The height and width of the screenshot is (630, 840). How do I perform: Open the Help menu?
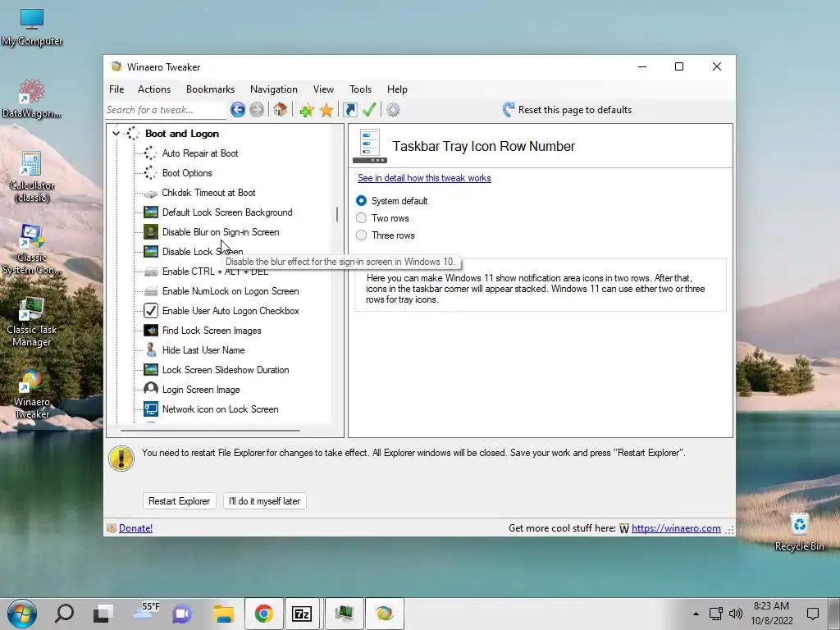point(397,89)
